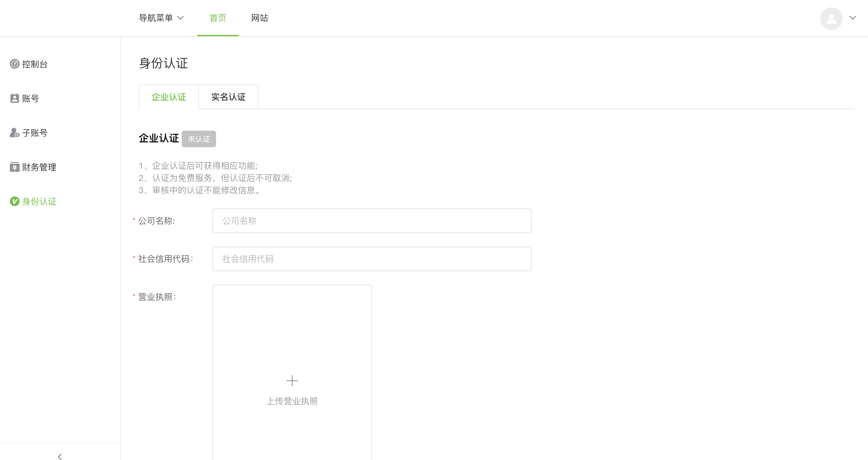Select the 实名认证 tab
This screenshot has height=460, width=868.
228,97
